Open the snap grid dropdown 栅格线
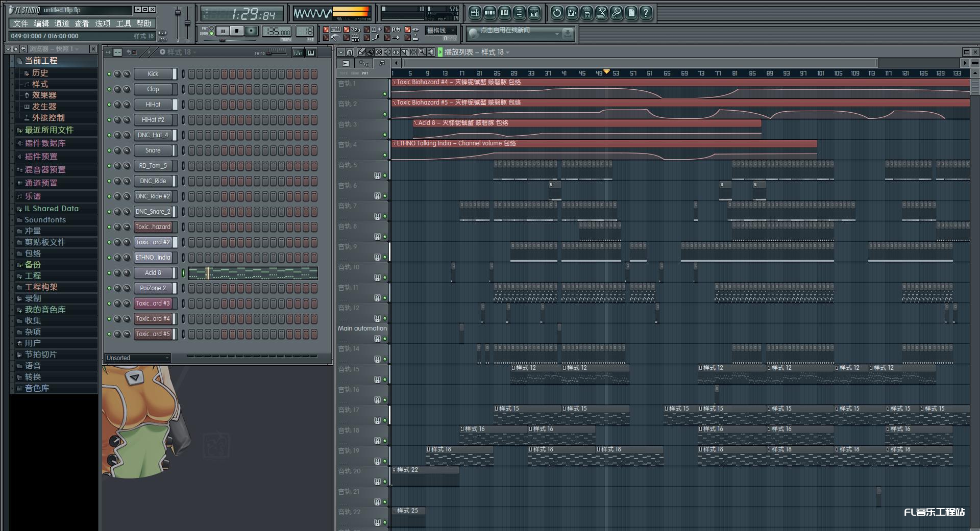The height and width of the screenshot is (531, 980). [x=441, y=31]
